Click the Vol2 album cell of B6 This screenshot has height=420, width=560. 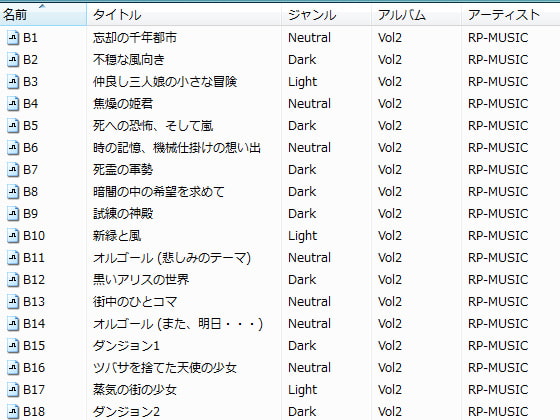[390, 148]
